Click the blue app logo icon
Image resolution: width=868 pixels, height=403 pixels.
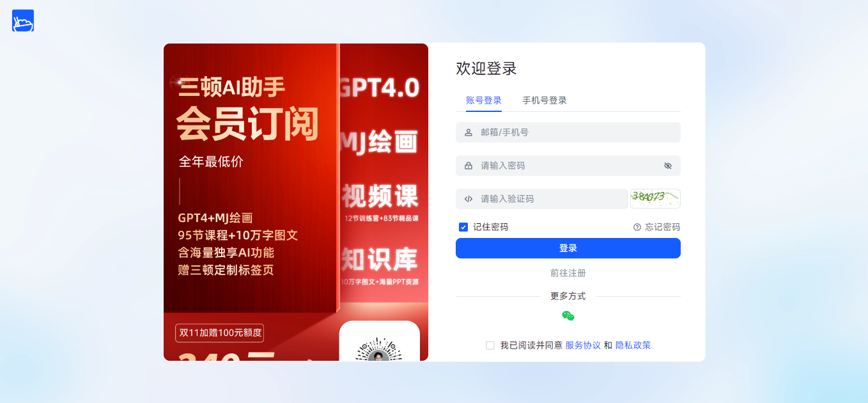point(23,20)
